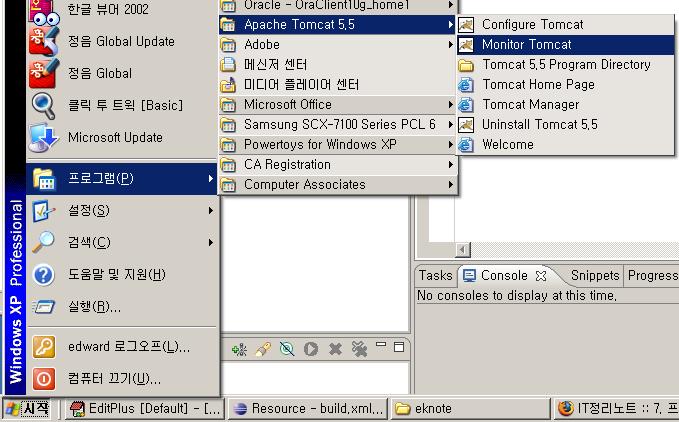Open the Welcome shortcut
Image resolution: width=679 pixels, height=422 pixels.
point(566,144)
